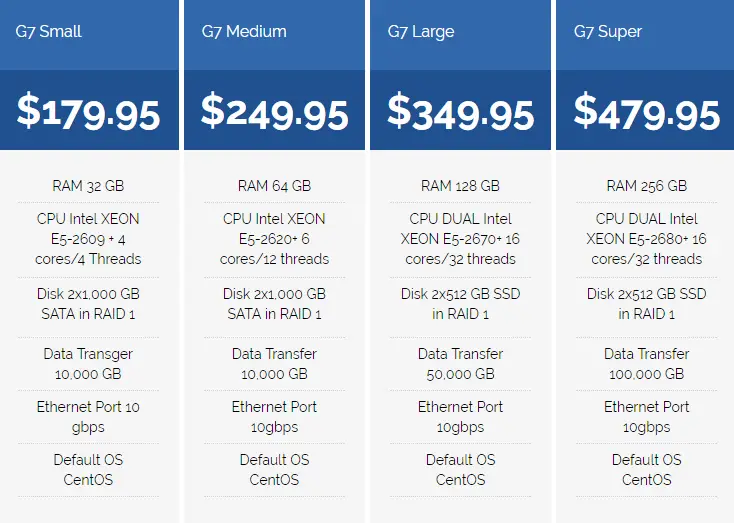
Task: Click the $179.95 price banner
Action: point(89,110)
